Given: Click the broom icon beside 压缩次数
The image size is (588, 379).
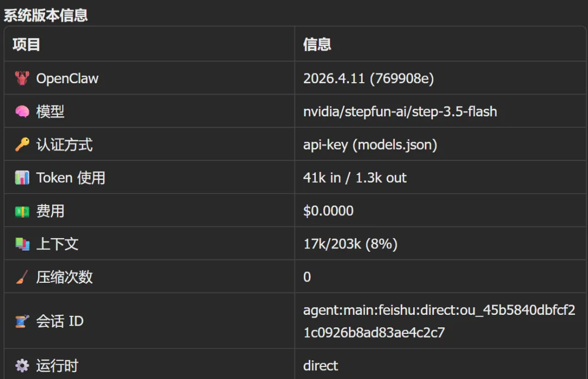Looking at the screenshot, I should tap(22, 277).
